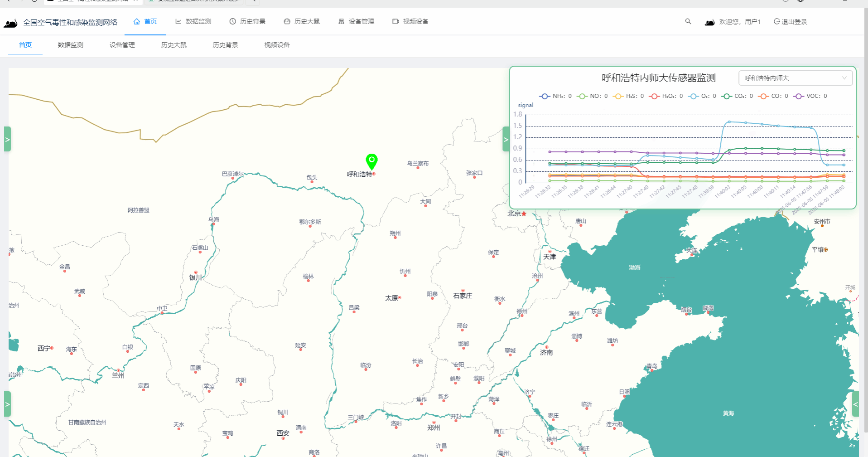Image resolution: width=868 pixels, height=457 pixels.
Task: Click the line chart icon for 数据监测
Action: pyautogui.click(x=178, y=21)
